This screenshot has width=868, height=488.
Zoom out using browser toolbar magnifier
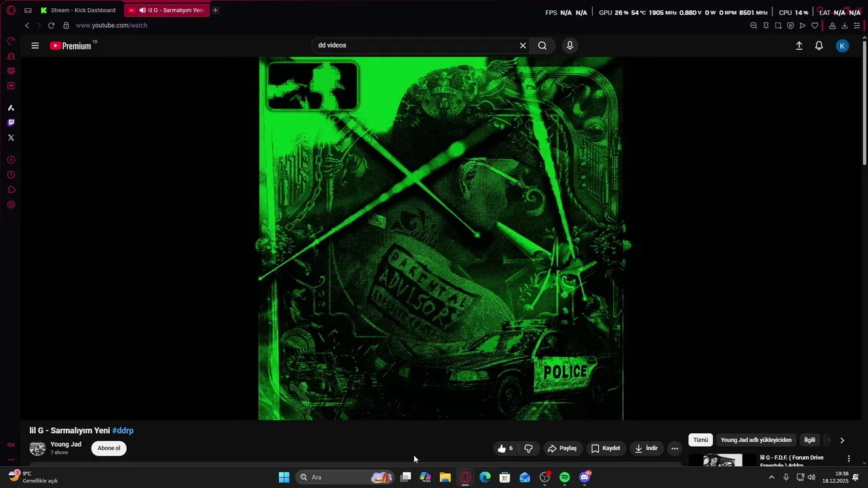[x=753, y=25]
